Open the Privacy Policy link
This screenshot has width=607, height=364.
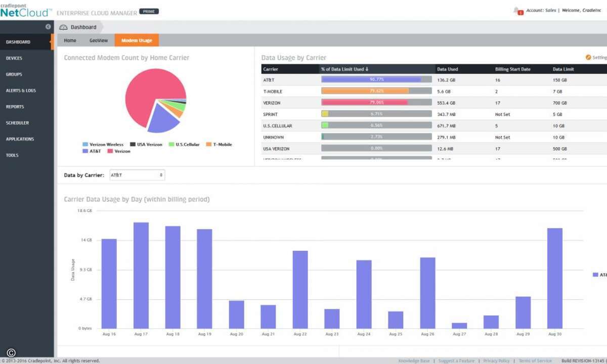pos(496,361)
